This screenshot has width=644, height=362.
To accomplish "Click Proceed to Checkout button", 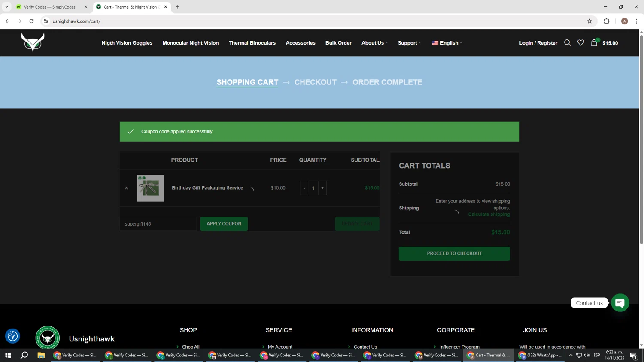I will [x=454, y=253].
